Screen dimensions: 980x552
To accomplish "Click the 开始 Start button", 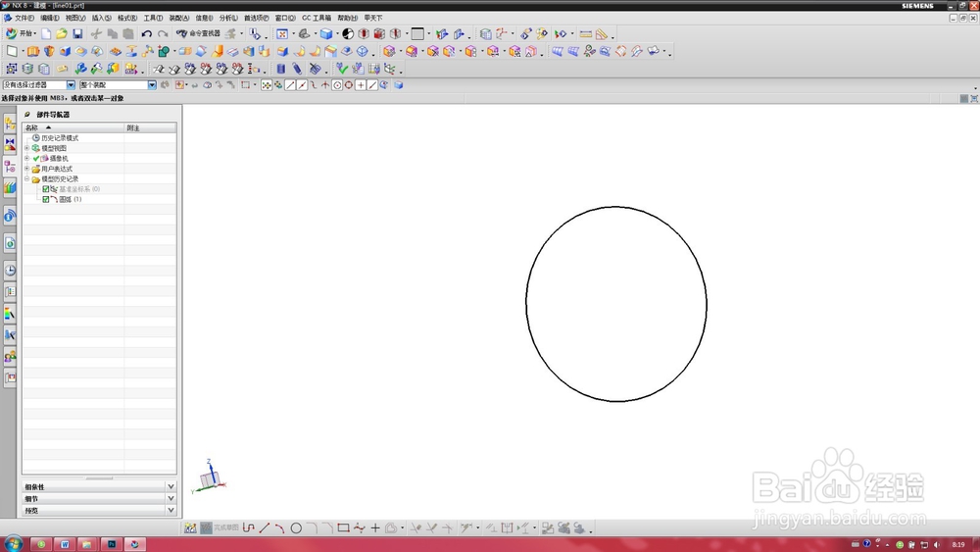I will pyautogui.click(x=21, y=33).
